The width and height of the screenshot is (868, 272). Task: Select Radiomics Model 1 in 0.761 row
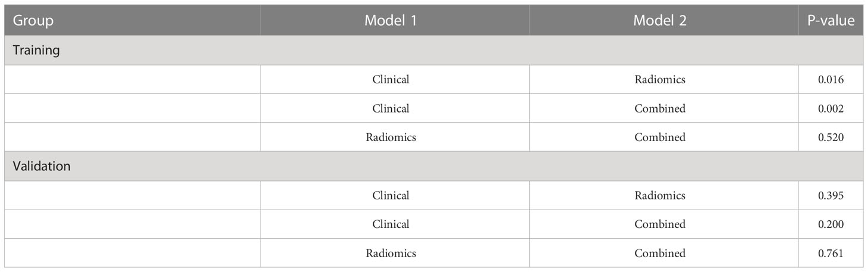click(391, 253)
